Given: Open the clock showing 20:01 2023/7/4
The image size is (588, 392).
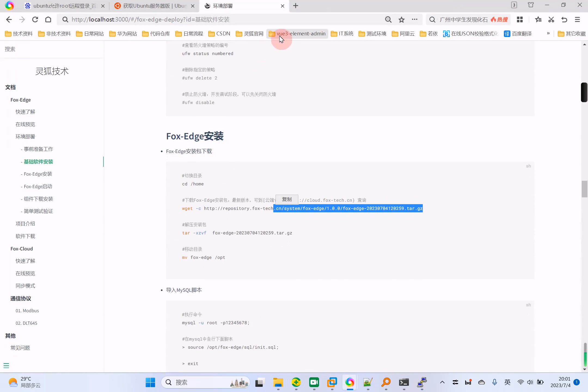Looking at the screenshot, I should click(x=561, y=382).
